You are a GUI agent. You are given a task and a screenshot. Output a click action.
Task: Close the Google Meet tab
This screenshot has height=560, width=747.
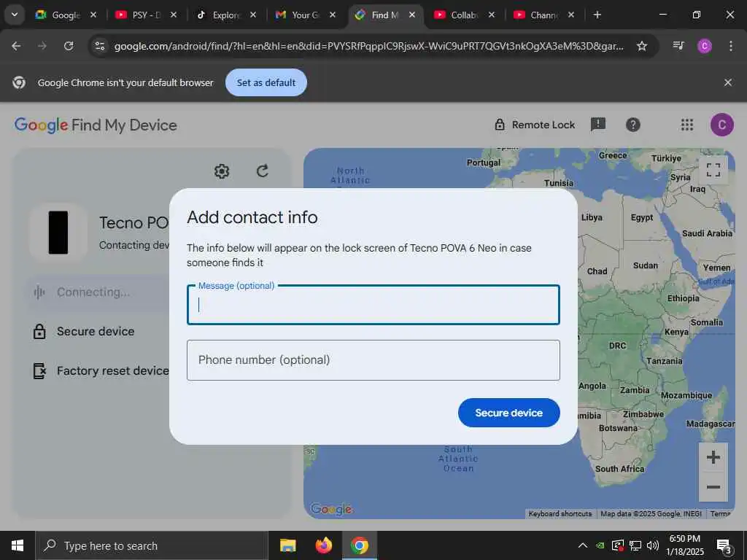[93, 15]
